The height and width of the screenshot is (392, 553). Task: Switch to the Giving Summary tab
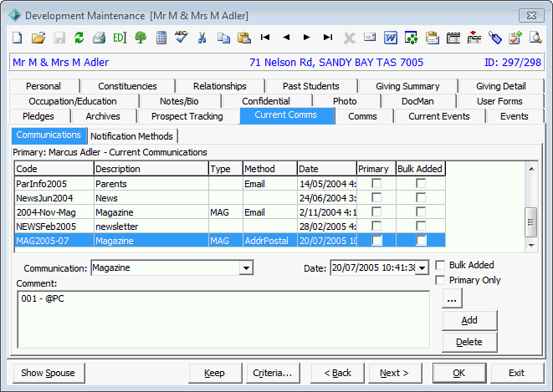click(x=407, y=86)
